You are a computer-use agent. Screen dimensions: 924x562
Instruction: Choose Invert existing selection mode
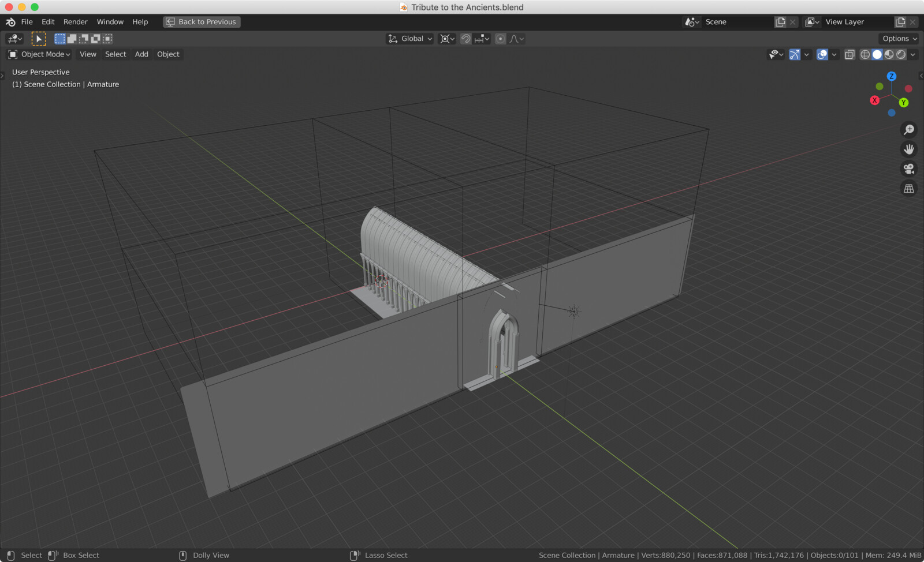point(96,39)
